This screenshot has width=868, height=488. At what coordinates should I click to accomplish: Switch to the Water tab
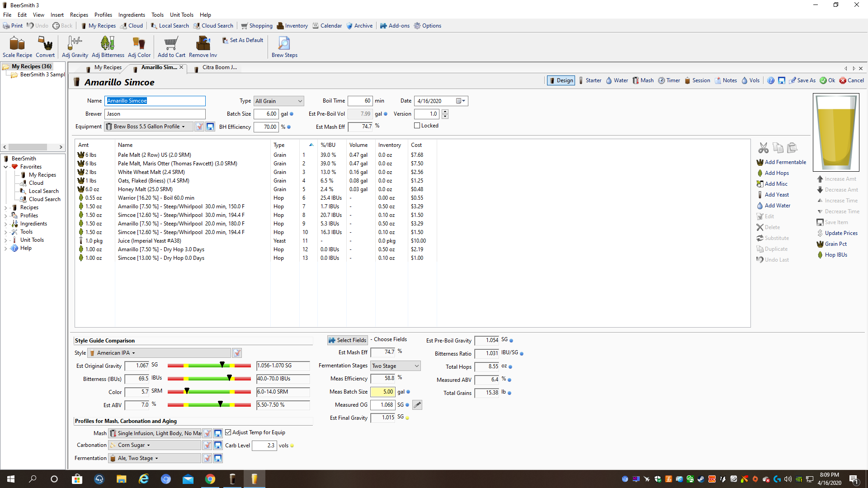pyautogui.click(x=617, y=80)
